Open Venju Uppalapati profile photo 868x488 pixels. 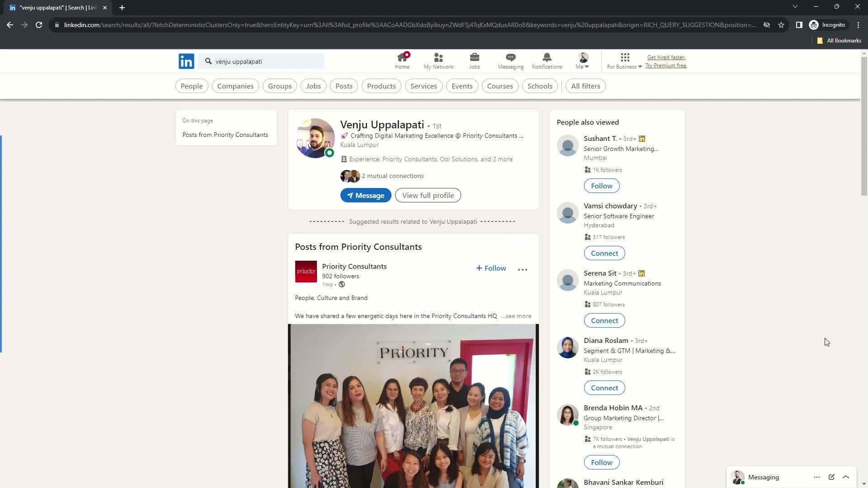tap(315, 138)
